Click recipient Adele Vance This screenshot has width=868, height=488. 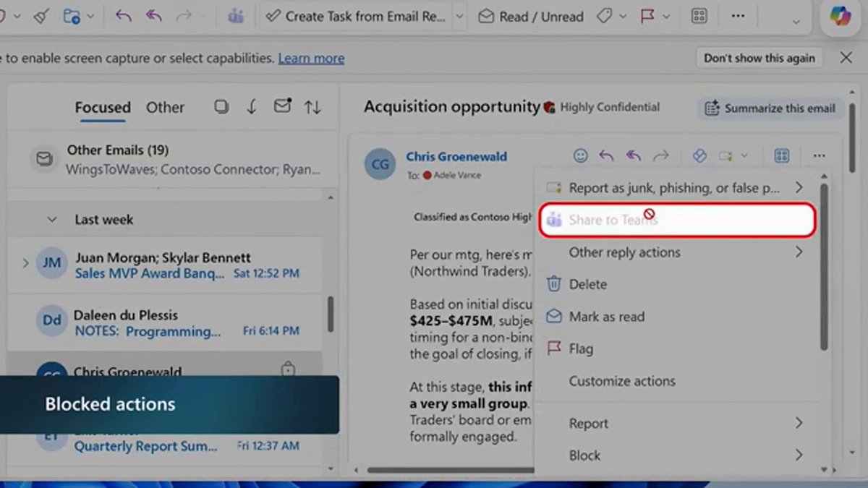pyautogui.click(x=458, y=175)
